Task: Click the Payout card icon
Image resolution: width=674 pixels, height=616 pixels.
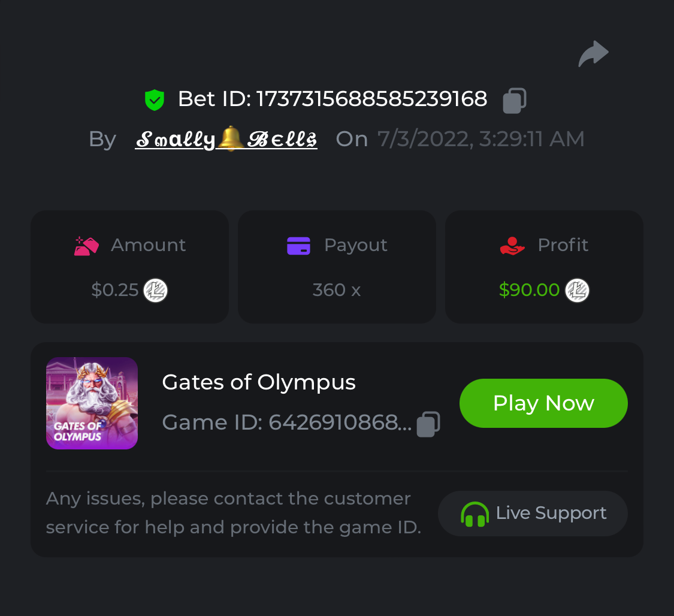Action: (x=298, y=246)
